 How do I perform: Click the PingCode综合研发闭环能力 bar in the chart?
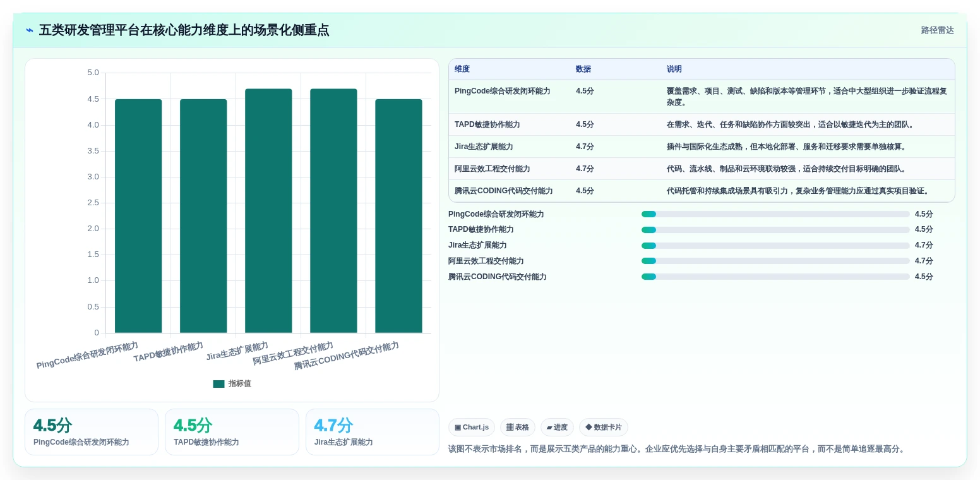138,216
